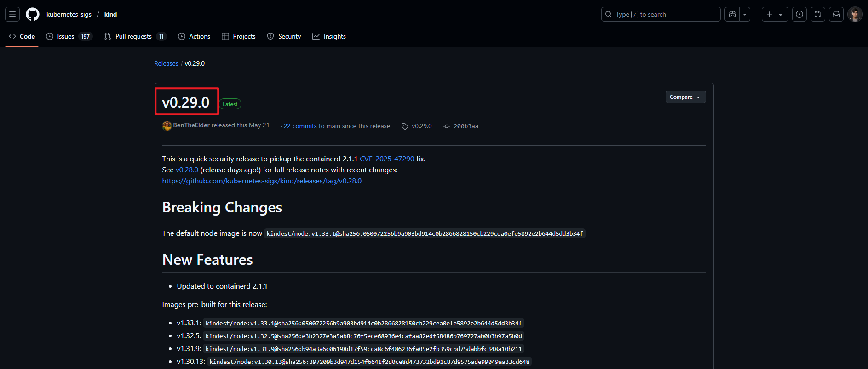Switch to the Projects tab
868x369 pixels.
coord(239,36)
